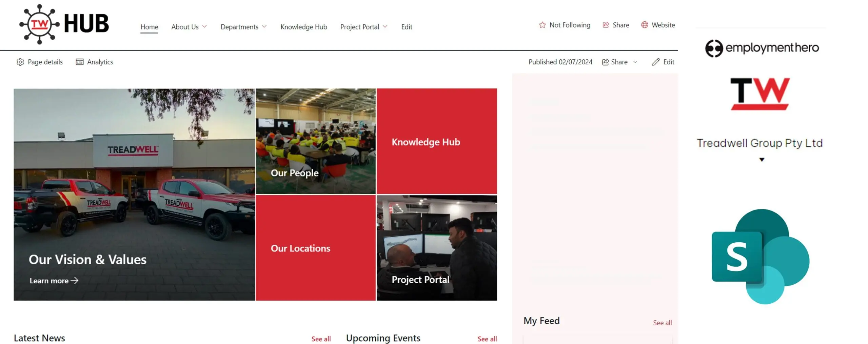Click the TW HUB site logo
This screenshot has width=868, height=344.
(x=64, y=24)
